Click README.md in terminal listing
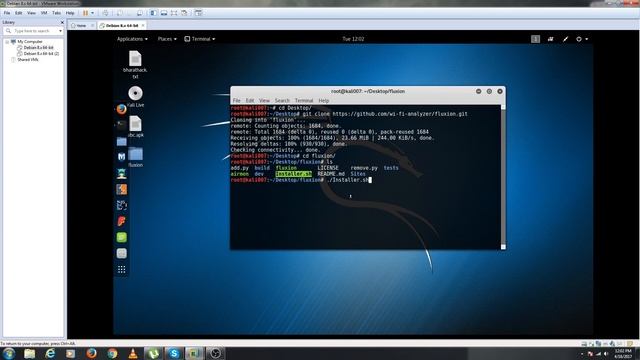The height and width of the screenshot is (360, 640). [331, 174]
